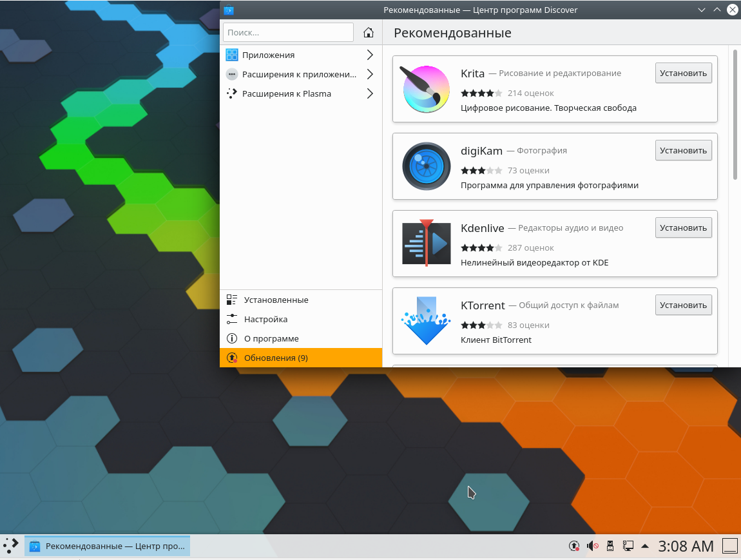Expand application add-ons chevron
741x560 pixels.
tap(370, 74)
